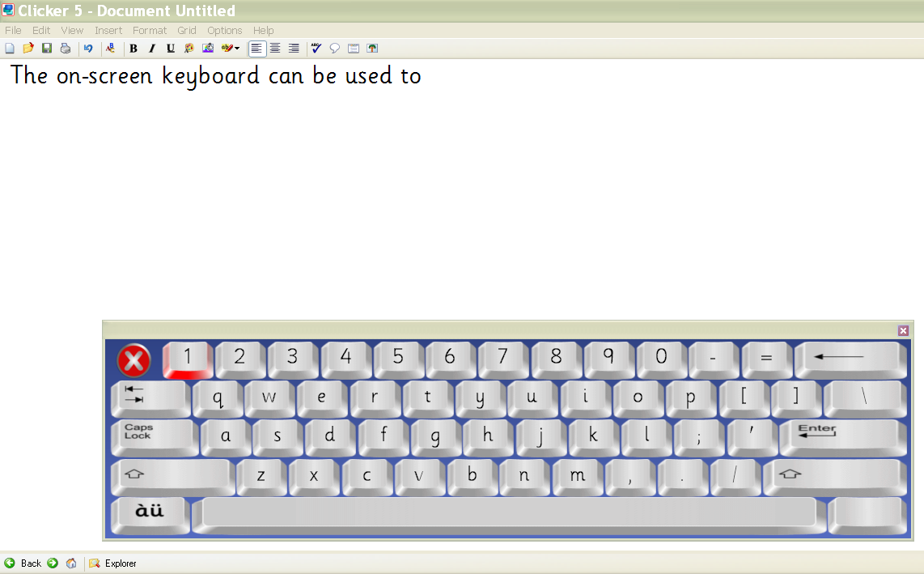Viewport: 924px width, 574px height.
Task: Open the Grid menu
Action: coord(187,30)
